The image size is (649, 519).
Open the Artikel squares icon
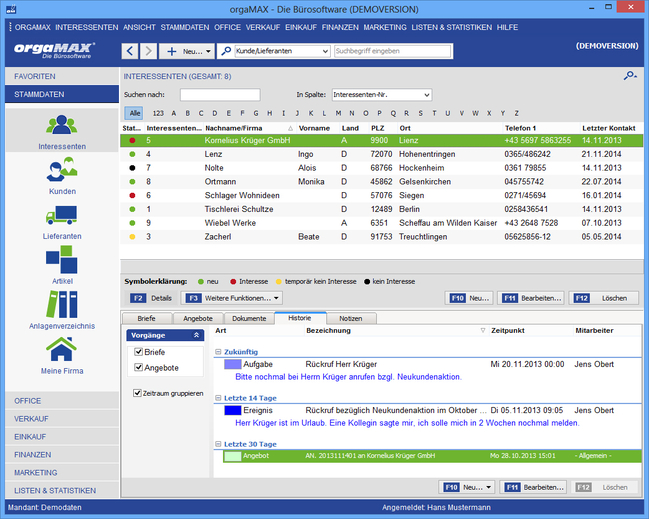[x=62, y=259]
